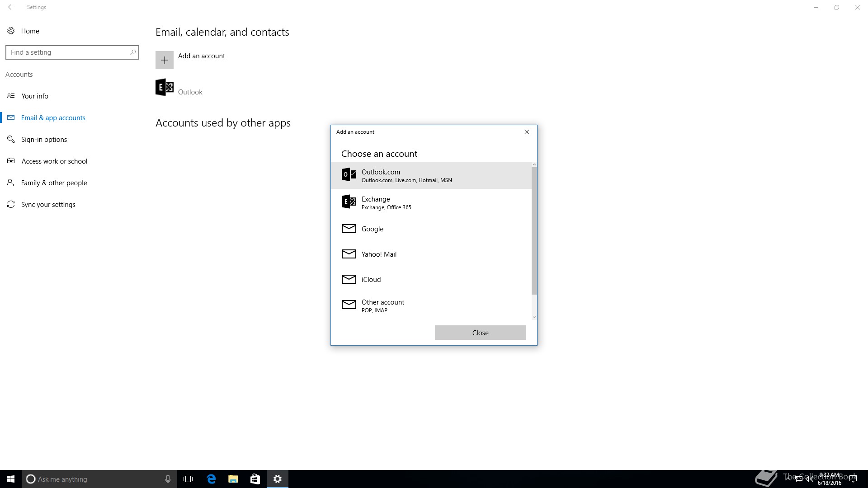Click the account list scrollbar thumb

point(534,230)
